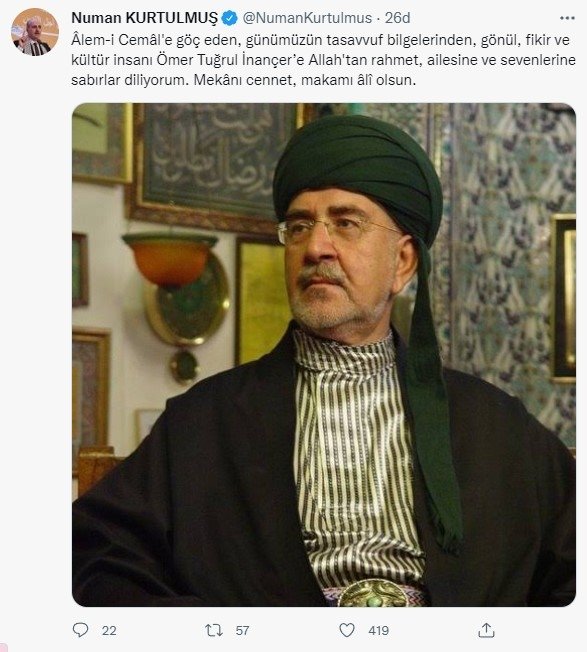Image resolution: width=587 pixels, height=652 pixels.
Task: Retweet using the retweet arrows icon
Action: pos(214,630)
